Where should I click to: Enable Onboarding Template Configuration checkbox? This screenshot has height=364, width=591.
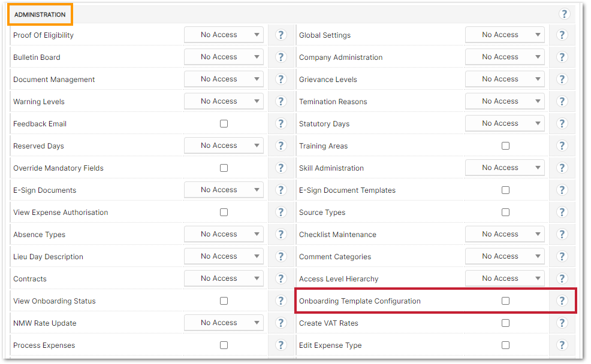click(x=505, y=301)
